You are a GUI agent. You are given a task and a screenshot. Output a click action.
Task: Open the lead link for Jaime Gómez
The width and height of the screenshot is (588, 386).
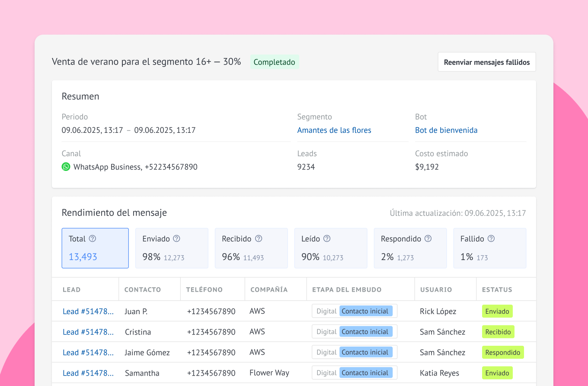88,353
